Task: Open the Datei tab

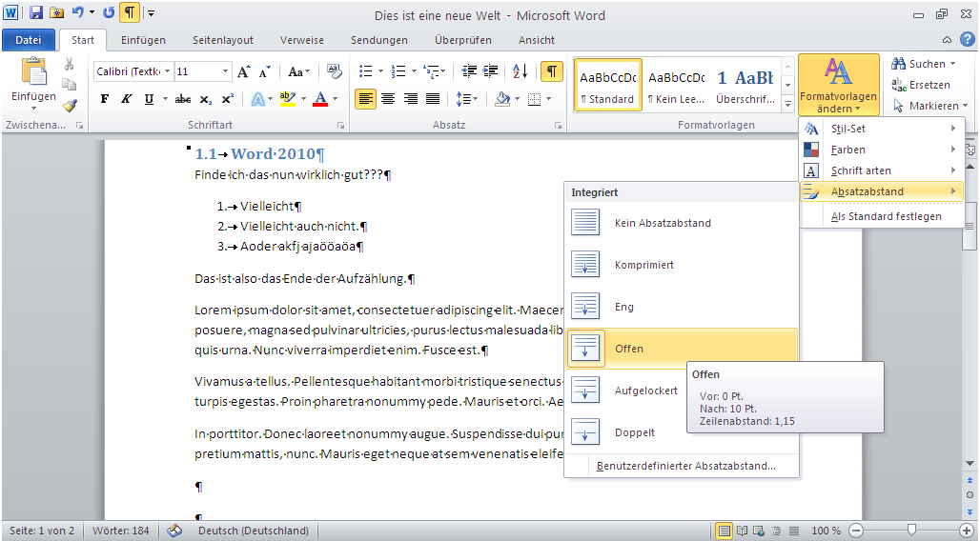Action: click(x=29, y=40)
